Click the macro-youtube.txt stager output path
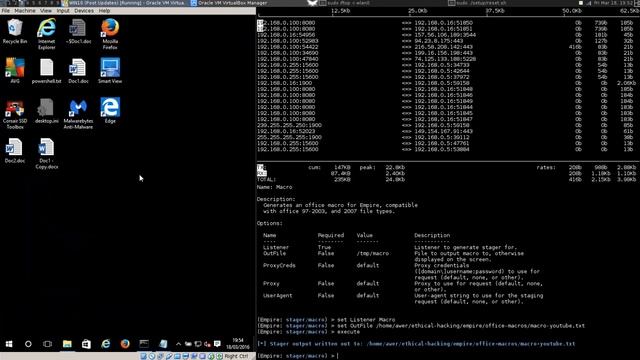The width and height of the screenshot is (640, 360). (x=471, y=344)
